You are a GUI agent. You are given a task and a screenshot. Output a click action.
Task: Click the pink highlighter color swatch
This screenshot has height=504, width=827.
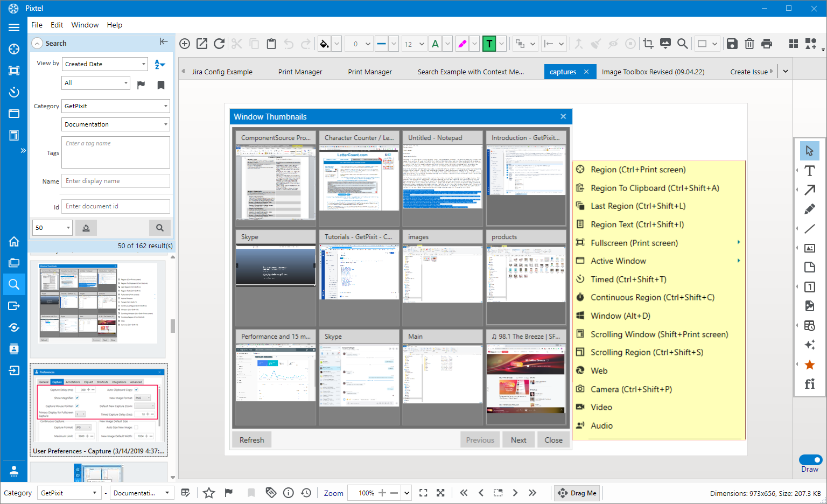click(x=462, y=44)
